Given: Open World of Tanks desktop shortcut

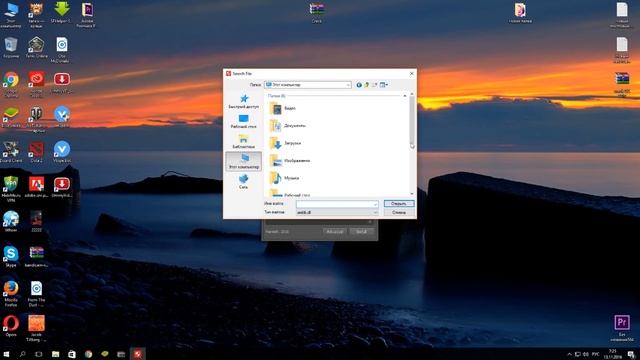Looking at the screenshot, I should point(36,119).
